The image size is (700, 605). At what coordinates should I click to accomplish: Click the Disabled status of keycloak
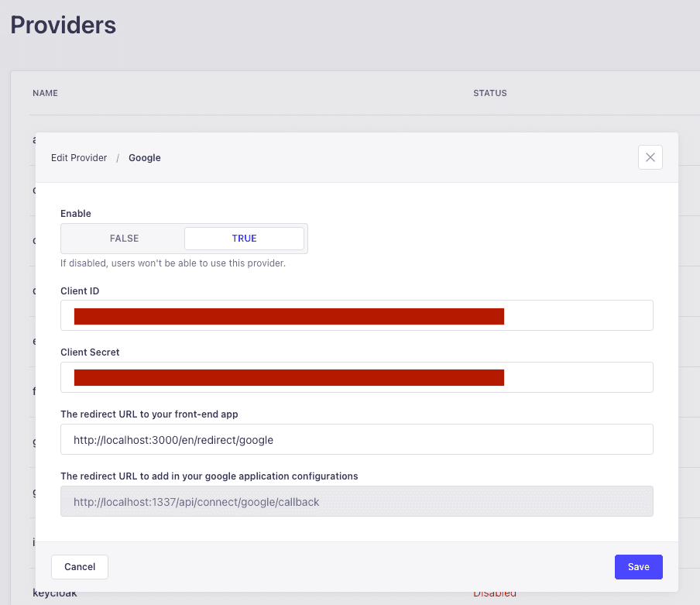(495, 593)
